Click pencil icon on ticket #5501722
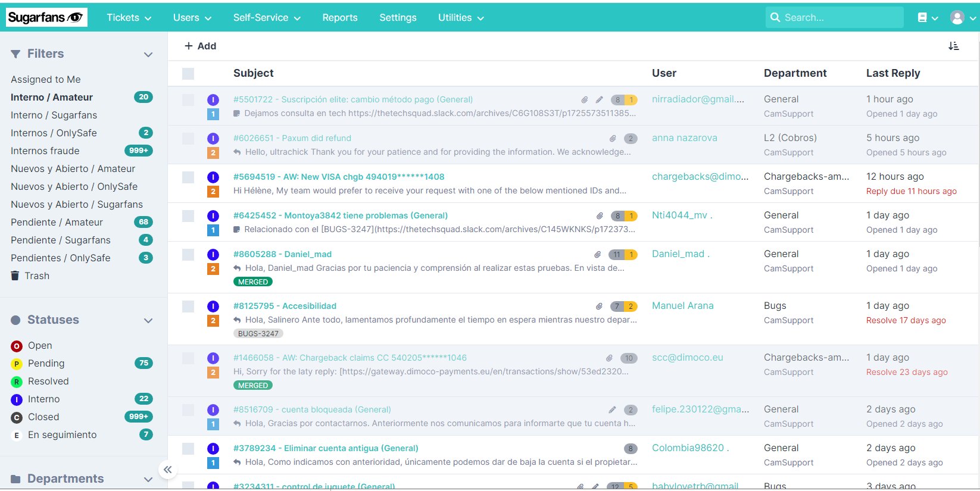The image size is (980, 491). click(x=599, y=100)
